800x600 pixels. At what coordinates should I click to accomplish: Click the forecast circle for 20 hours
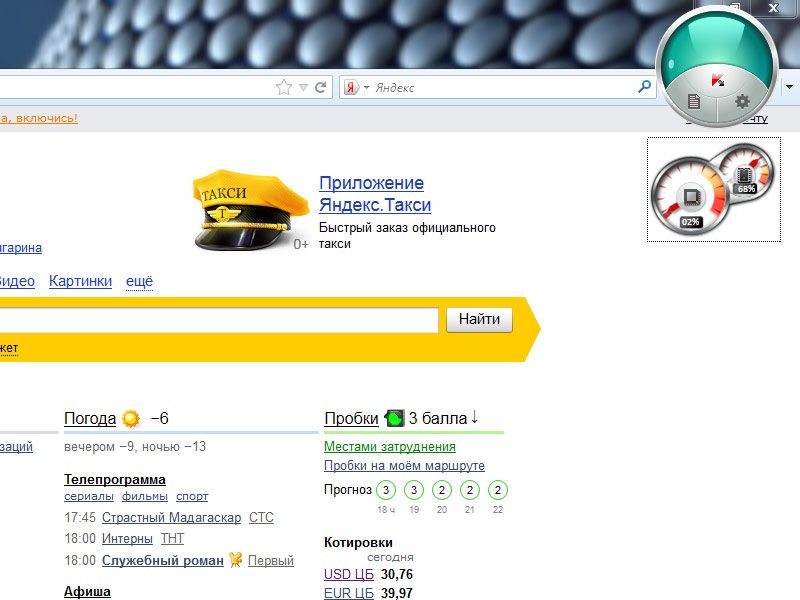(x=442, y=490)
